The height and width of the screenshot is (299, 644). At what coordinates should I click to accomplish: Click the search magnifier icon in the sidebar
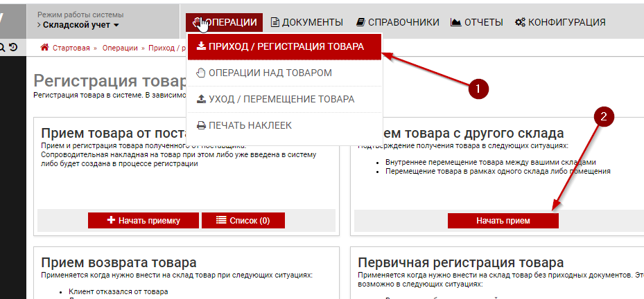[x=2, y=48]
